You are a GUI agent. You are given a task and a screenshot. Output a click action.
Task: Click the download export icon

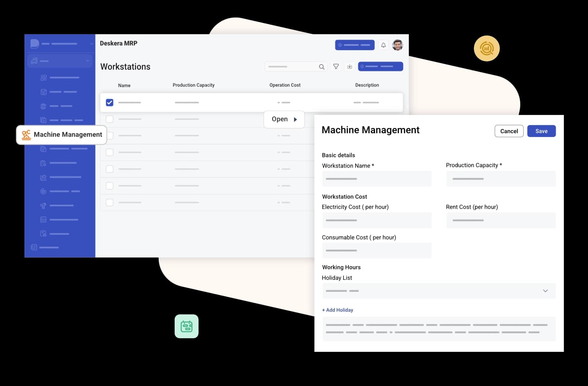[x=350, y=66]
